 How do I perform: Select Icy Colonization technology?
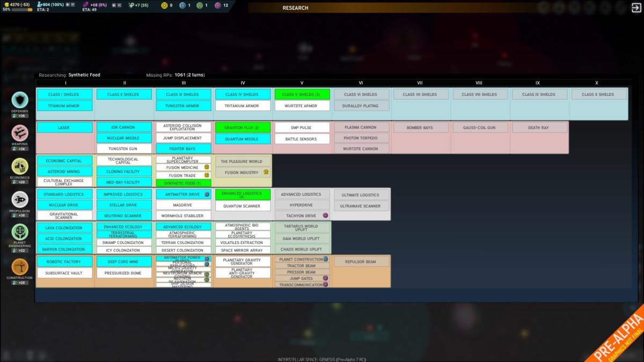click(125, 250)
